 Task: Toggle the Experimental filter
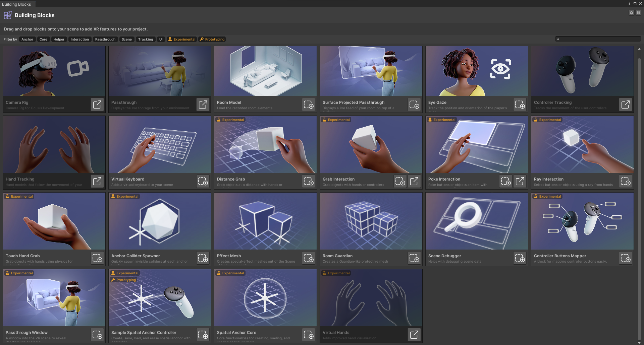pyautogui.click(x=181, y=39)
